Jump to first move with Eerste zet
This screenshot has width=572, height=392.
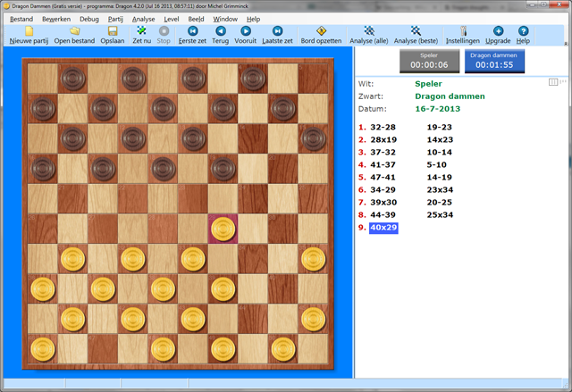192,36
